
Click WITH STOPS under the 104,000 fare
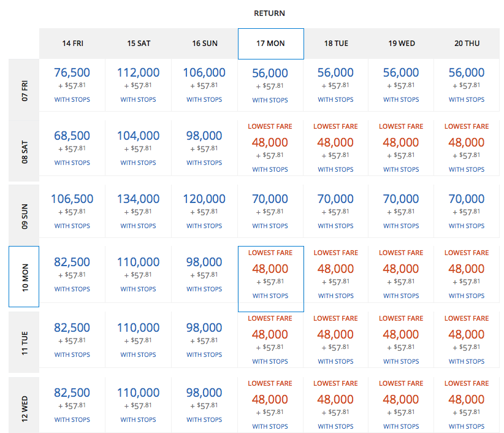pos(138,163)
